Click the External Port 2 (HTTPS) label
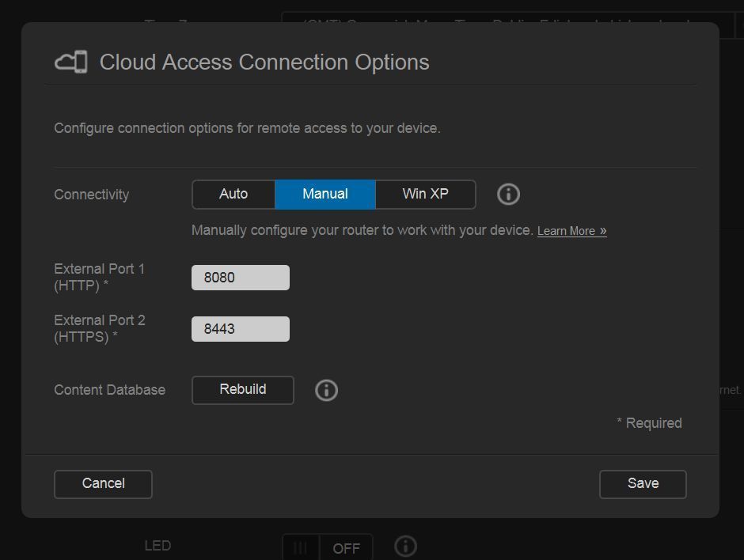744x560 pixels. pos(99,329)
